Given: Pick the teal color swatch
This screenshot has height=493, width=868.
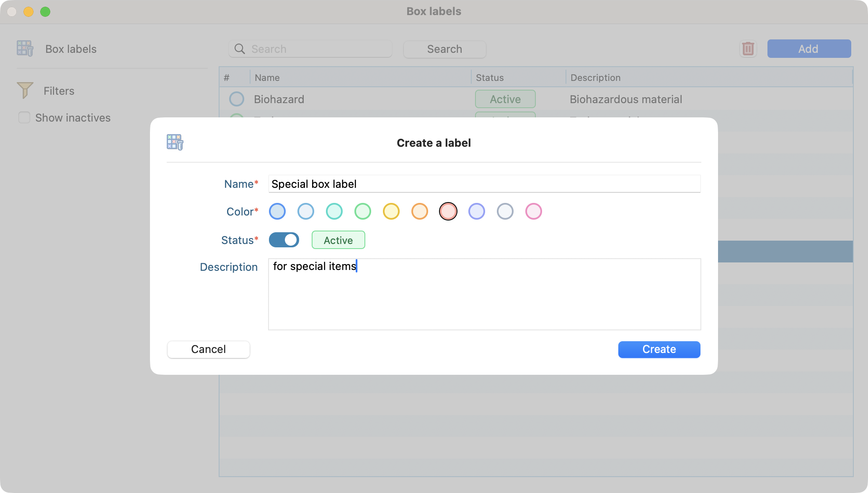Looking at the screenshot, I should click(x=334, y=212).
